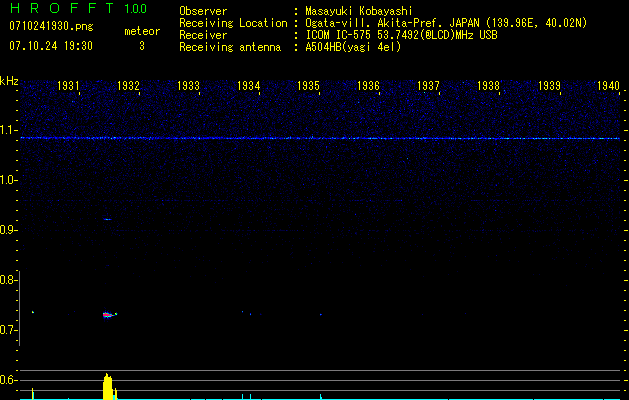Select the file name 0710241930.png
629x400 pixels.
tap(51, 26)
